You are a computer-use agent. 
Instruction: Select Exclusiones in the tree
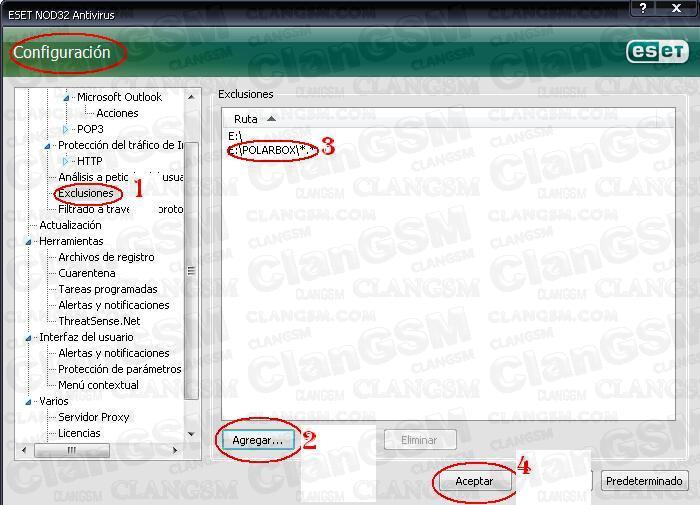pyautogui.click(x=86, y=193)
